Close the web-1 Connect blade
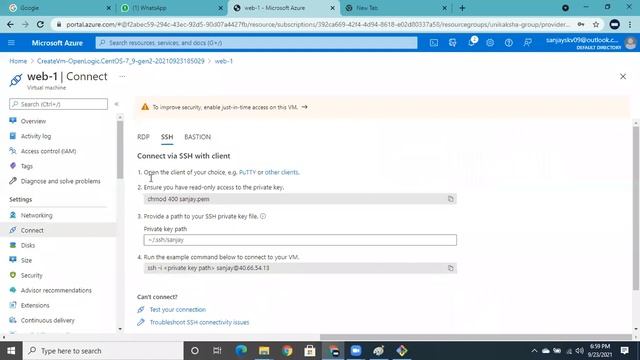Viewport: 640px width, 360px height. tap(623, 76)
